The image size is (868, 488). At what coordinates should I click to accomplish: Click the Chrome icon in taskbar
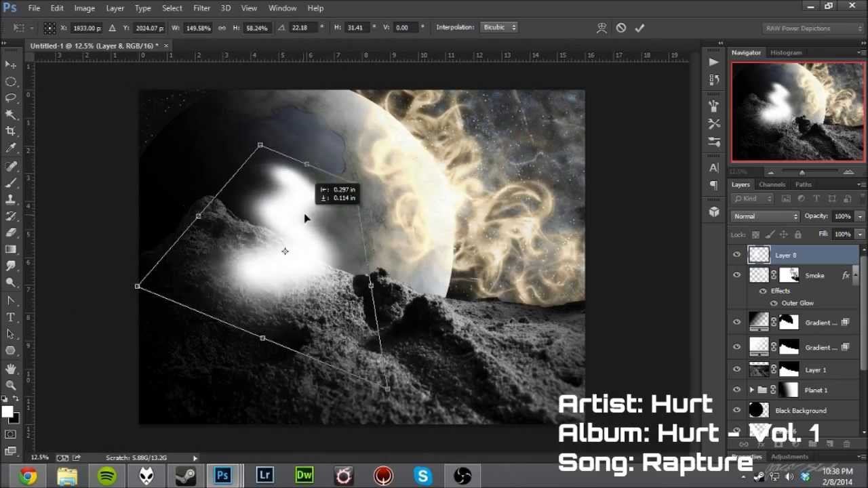[28, 476]
